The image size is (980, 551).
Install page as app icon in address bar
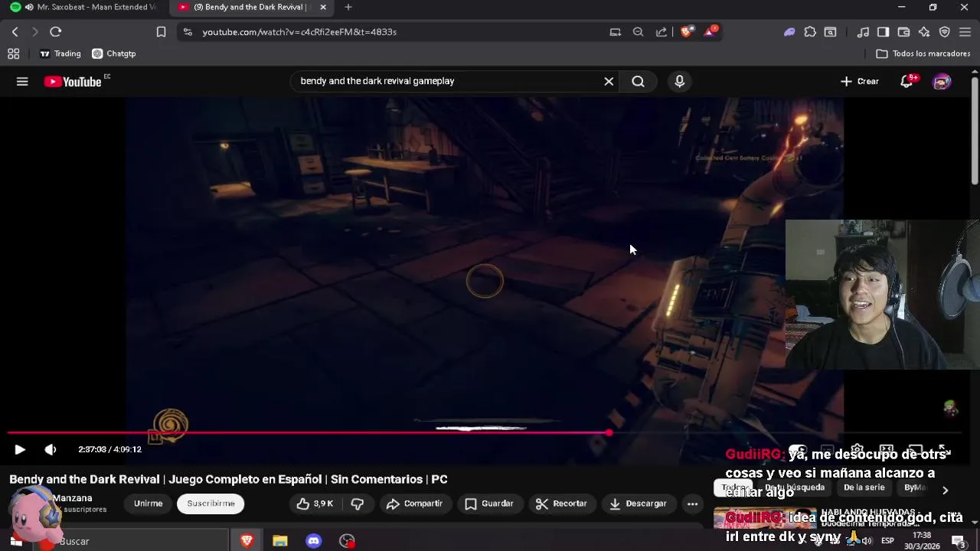coord(615,31)
